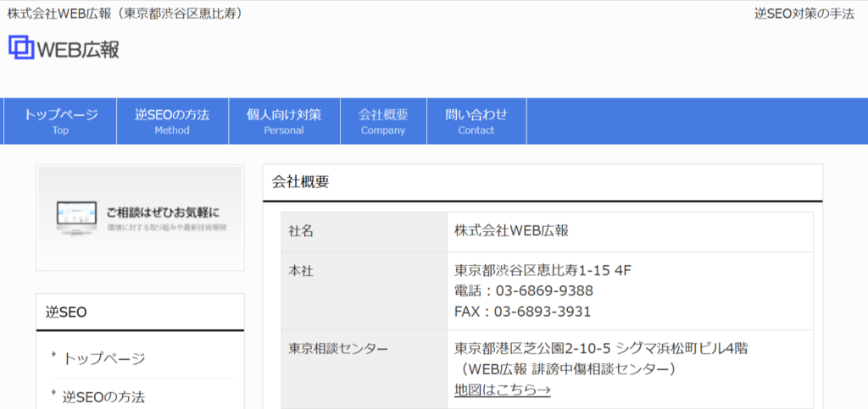Select 個人向け対策 Personal in navigation bar
Screen dimensions: 868x409
pyautogui.click(x=284, y=122)
